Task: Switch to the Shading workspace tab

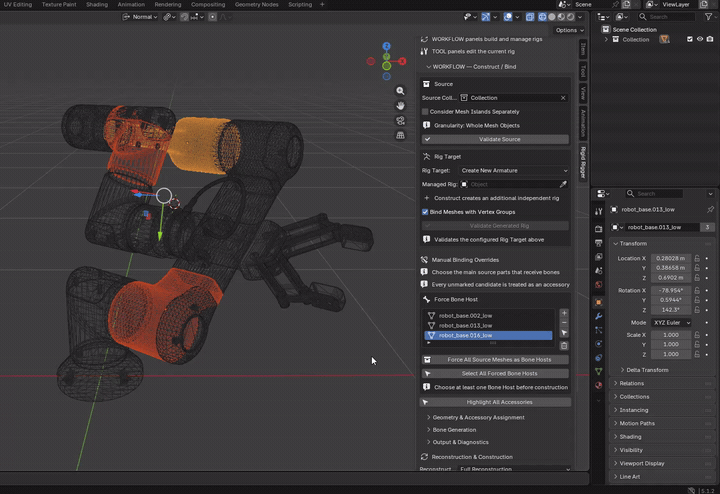Action: pos(97,5)
